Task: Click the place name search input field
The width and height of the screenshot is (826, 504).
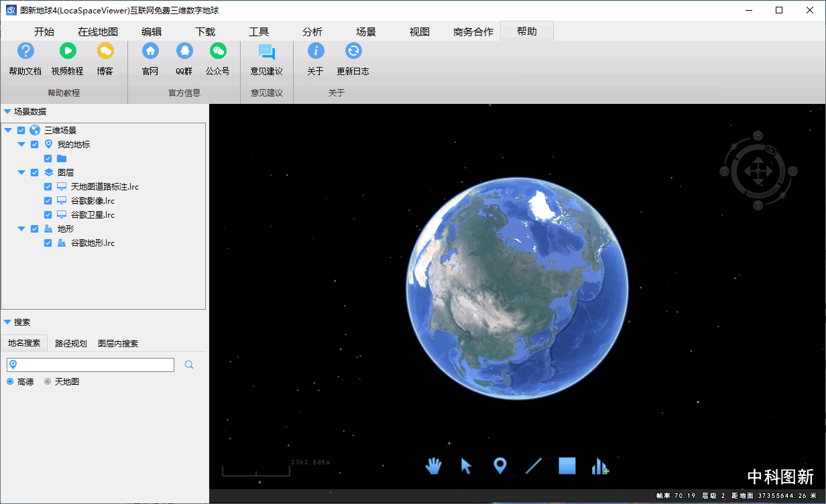Action: click(94, 365)
